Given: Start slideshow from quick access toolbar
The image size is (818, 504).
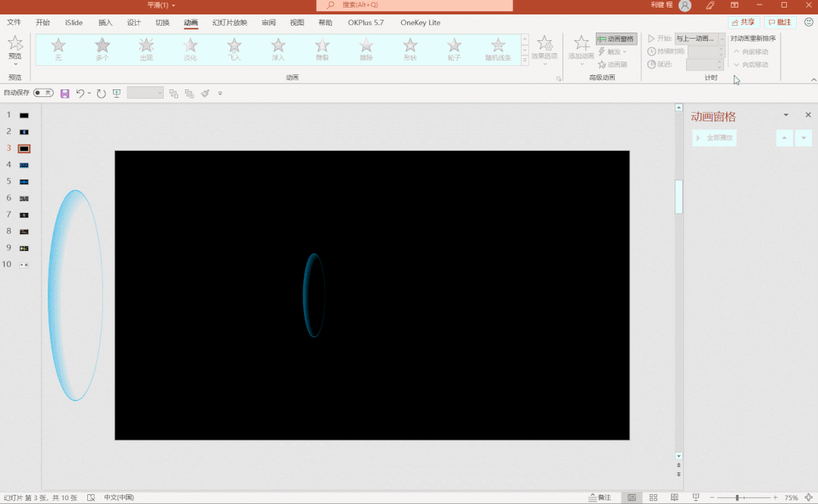Looking at the screenshot, I should pos(117,93).
